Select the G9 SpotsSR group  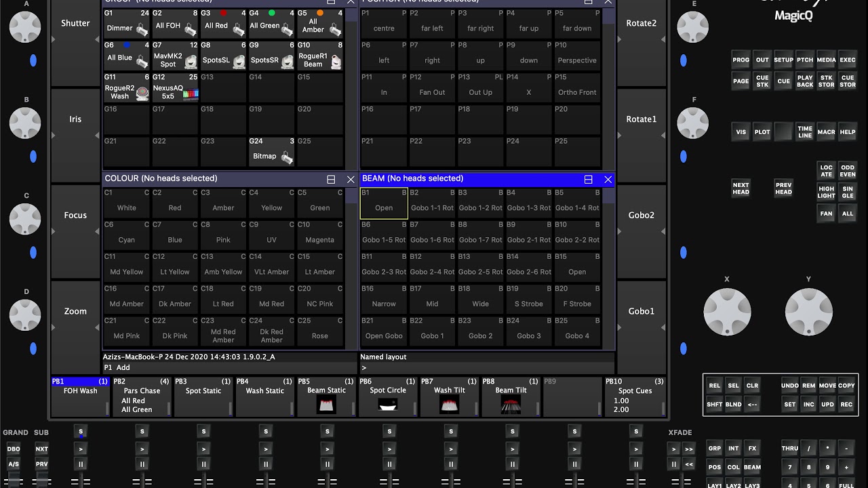(271, 55)
